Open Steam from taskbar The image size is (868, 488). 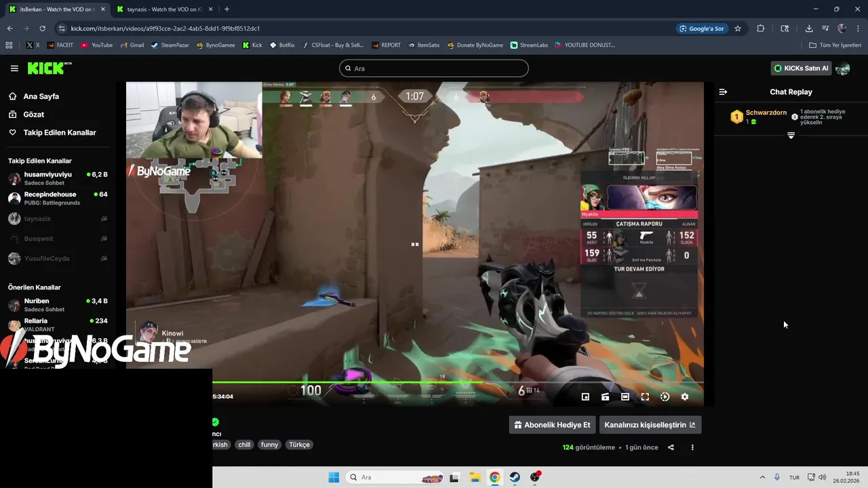click(515, 477)
